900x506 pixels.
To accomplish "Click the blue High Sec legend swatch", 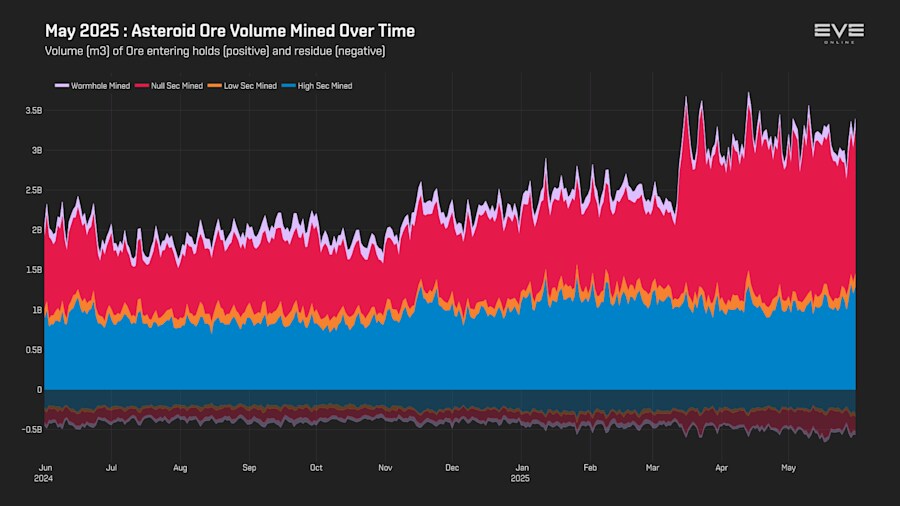I will coord(289,85).
